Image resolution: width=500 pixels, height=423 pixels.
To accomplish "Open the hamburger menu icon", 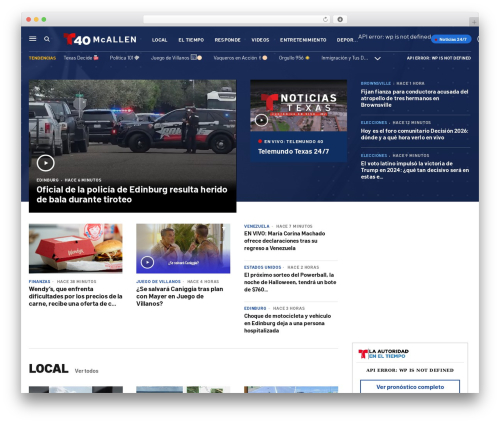I will coord(33,39).
